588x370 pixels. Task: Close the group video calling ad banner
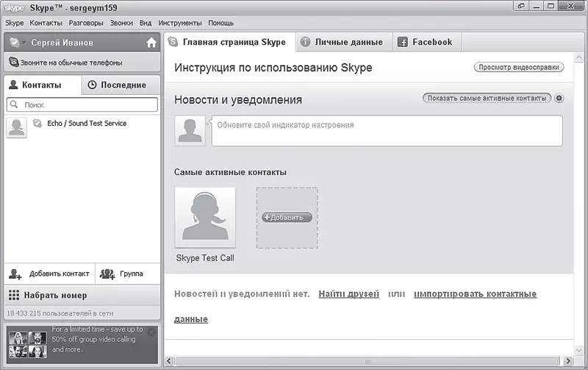(x=151, y=332)
